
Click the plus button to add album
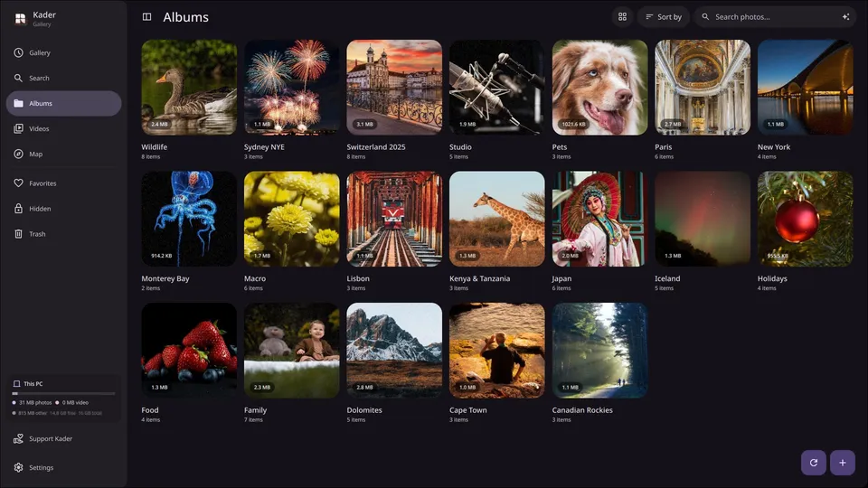pos(842,463)
